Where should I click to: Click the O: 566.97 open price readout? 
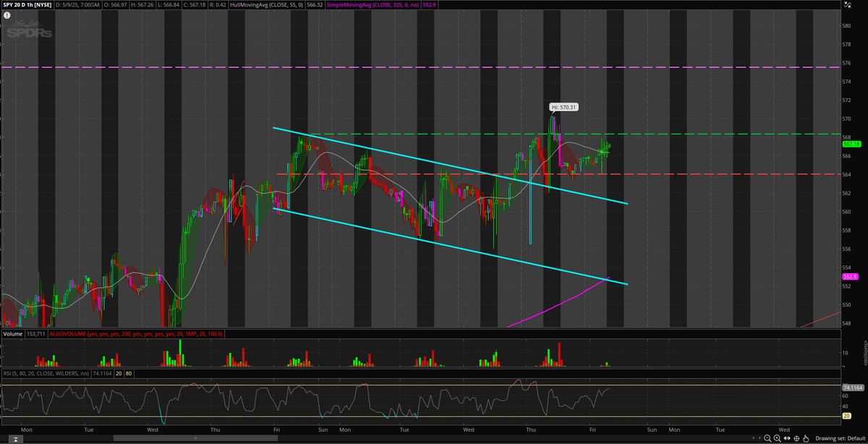[115, 4]
